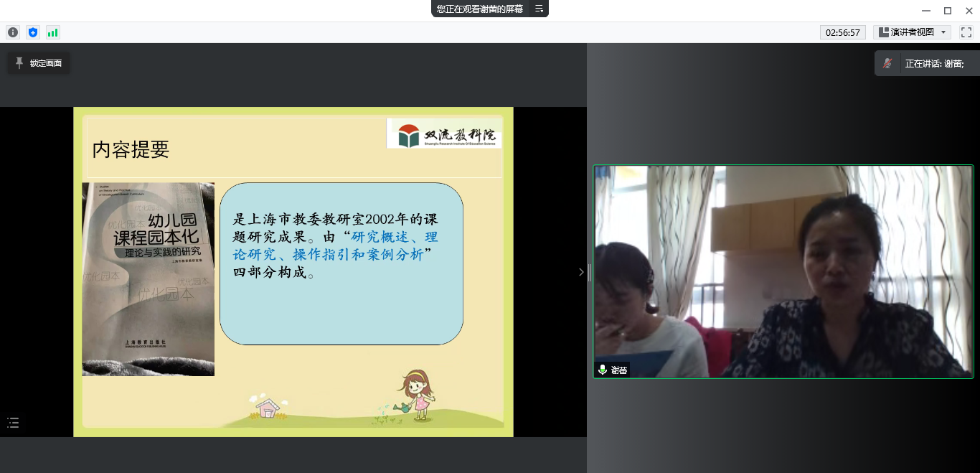Screen dimensions: 980x473
Task: Click the 02:56:57 meeting timer
Action: pos(842,32)
